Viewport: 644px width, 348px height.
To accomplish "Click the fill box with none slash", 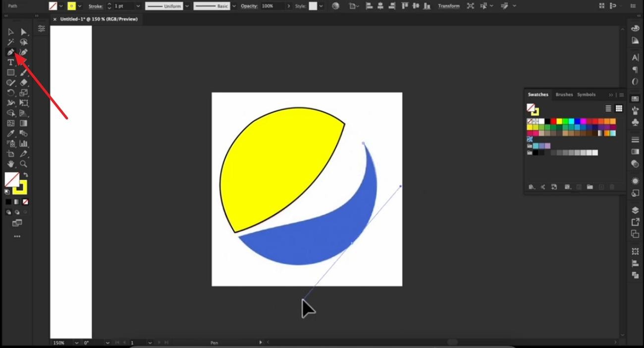I will [x=12, y=179].
